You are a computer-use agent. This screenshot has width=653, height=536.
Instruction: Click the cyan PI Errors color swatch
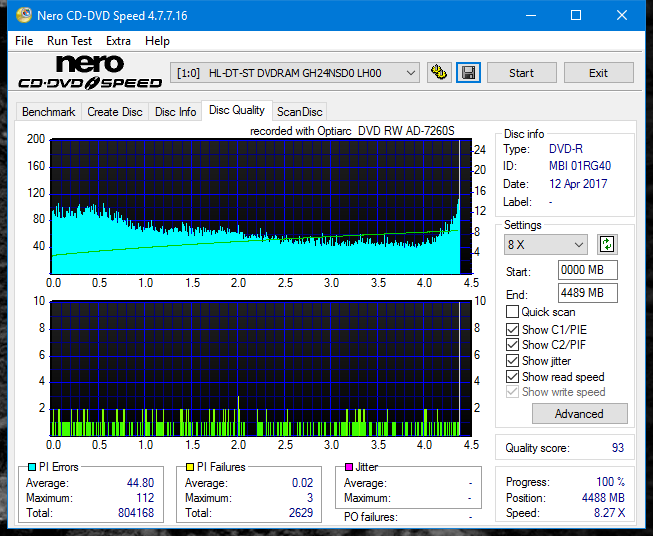[32, 467]
